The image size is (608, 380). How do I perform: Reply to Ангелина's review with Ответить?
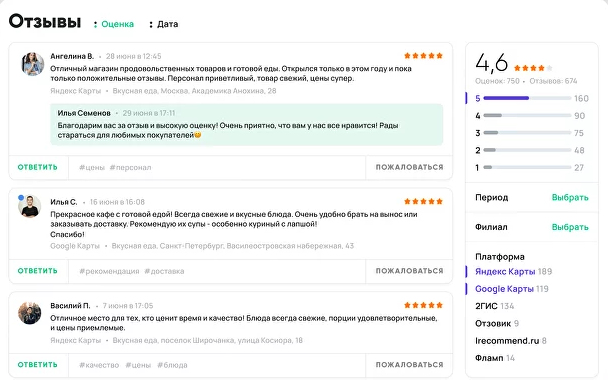pyautogui.click(x=38, y=167)
